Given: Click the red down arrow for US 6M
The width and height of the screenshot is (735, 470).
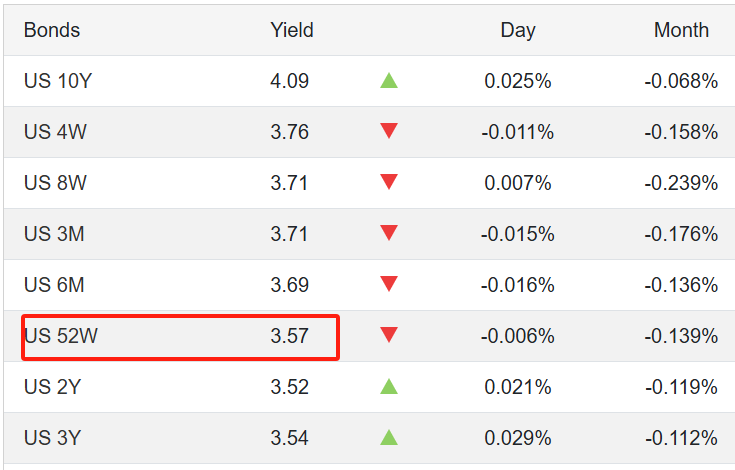Looking at the screenshot, I should (389, 284).
